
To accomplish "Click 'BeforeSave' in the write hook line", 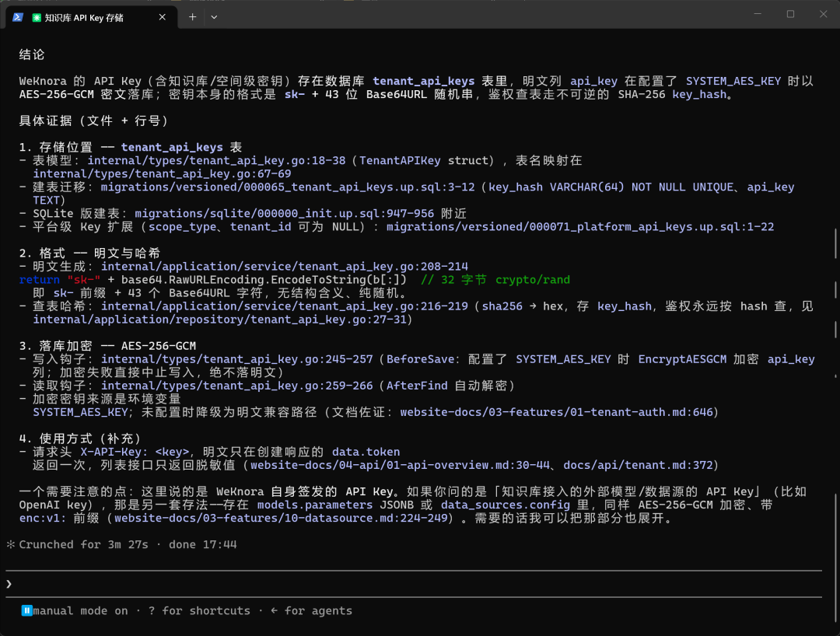I will click(x=421, y=359).
